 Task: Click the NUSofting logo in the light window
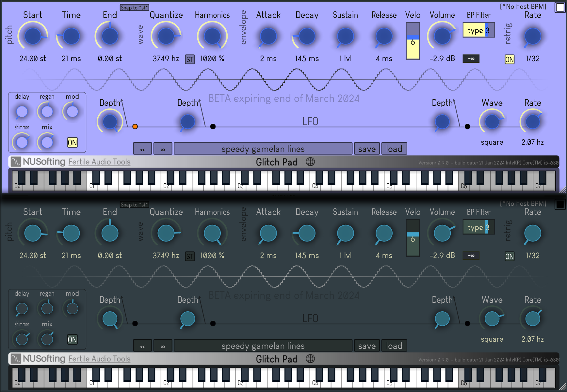coord(38,162)
